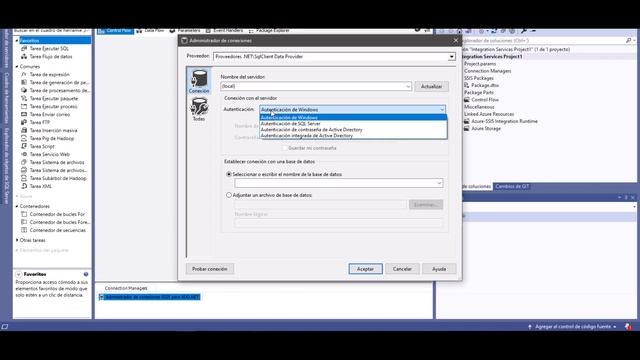Expand the Otras tareas toolbox group
Image resolution: width=640 pixels, height=360 pixels.
click(17, 240)
